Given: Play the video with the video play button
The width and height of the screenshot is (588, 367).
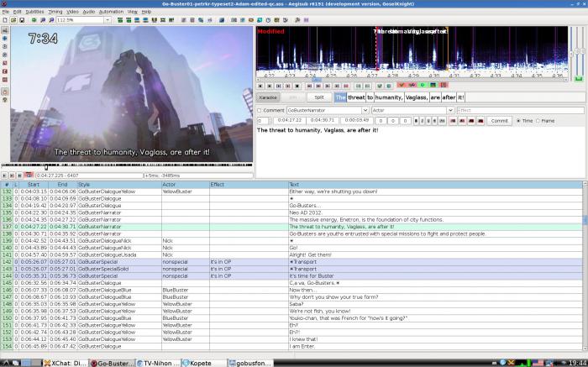Looking at the screenshot, I should [x=4, y=175].
